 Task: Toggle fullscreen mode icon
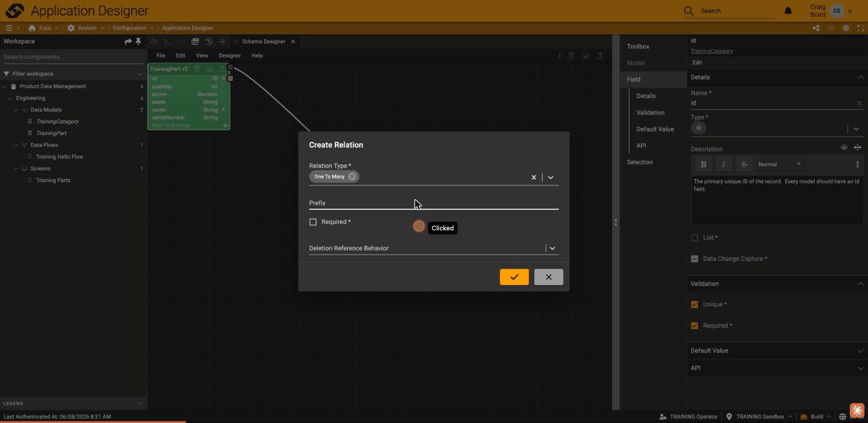click(861, 28)
